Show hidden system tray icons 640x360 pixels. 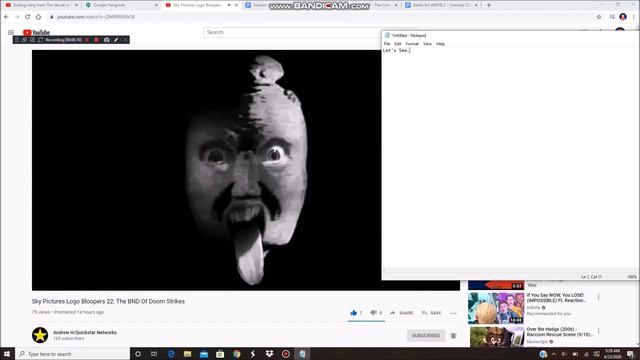(554, 354)
